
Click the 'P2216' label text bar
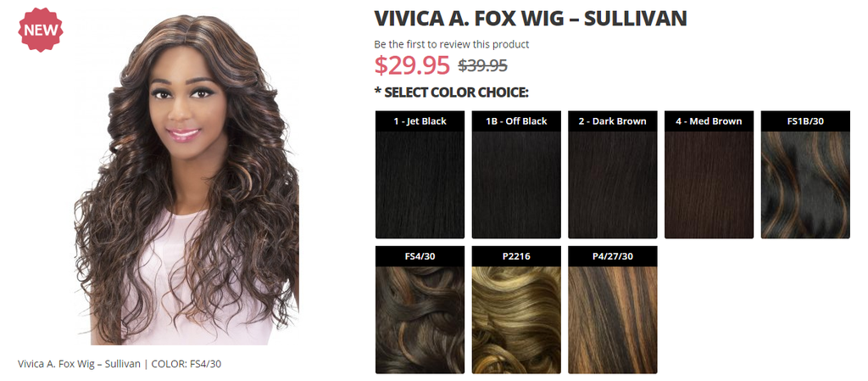coord(516,256)
